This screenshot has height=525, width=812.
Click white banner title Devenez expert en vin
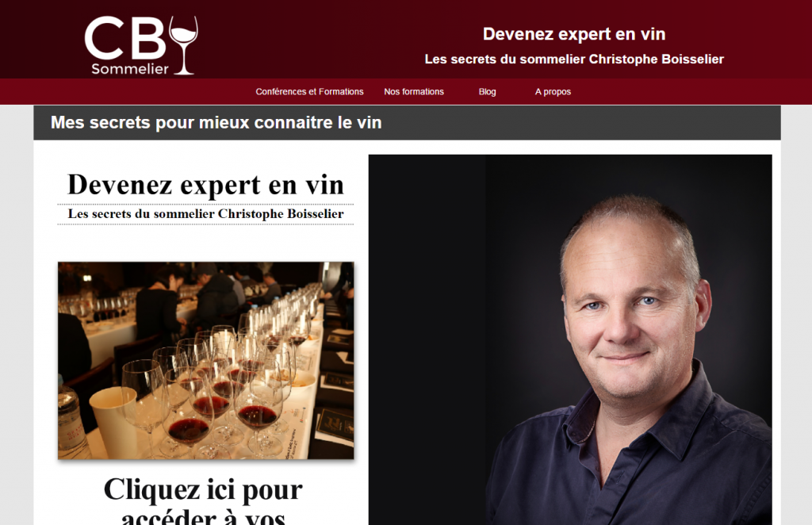[x=574, y=34]
